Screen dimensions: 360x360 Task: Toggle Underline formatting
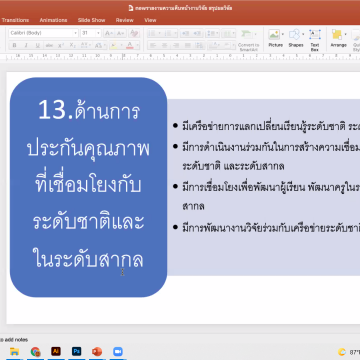pos(38,45)
